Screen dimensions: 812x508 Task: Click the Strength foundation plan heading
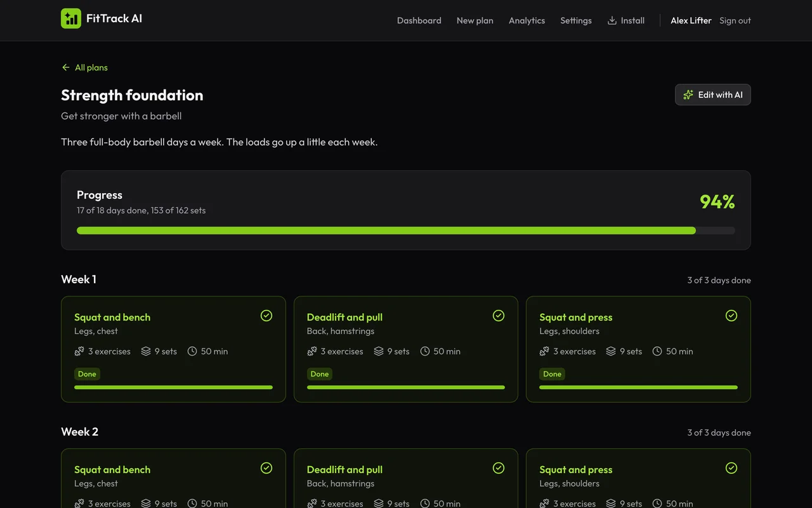pyautogui.click(x=132, y=95)
